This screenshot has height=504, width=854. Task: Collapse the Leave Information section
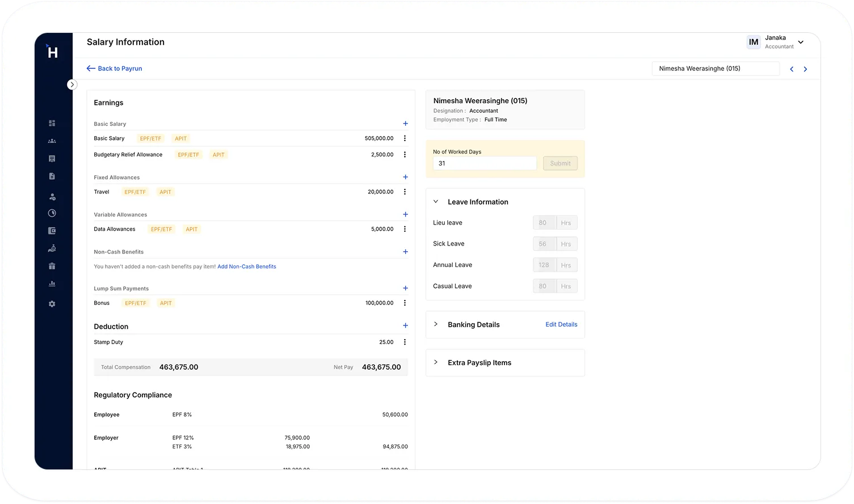(436, 202)
